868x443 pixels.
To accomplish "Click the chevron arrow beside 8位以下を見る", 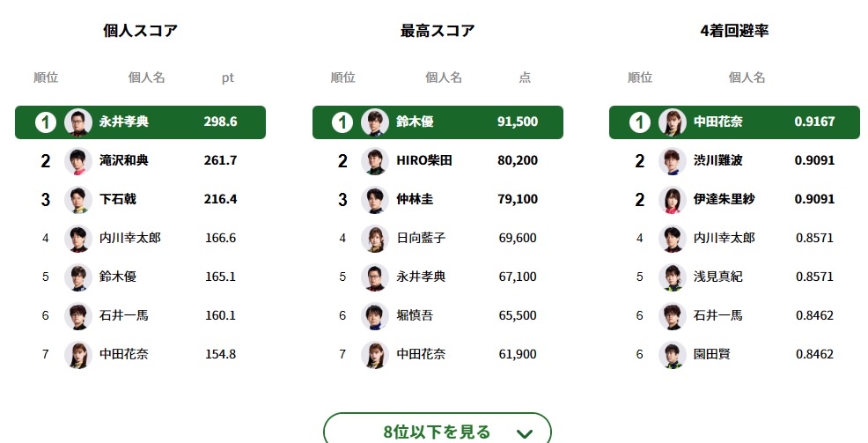I will pyautogui.click(x=525, y=432).
